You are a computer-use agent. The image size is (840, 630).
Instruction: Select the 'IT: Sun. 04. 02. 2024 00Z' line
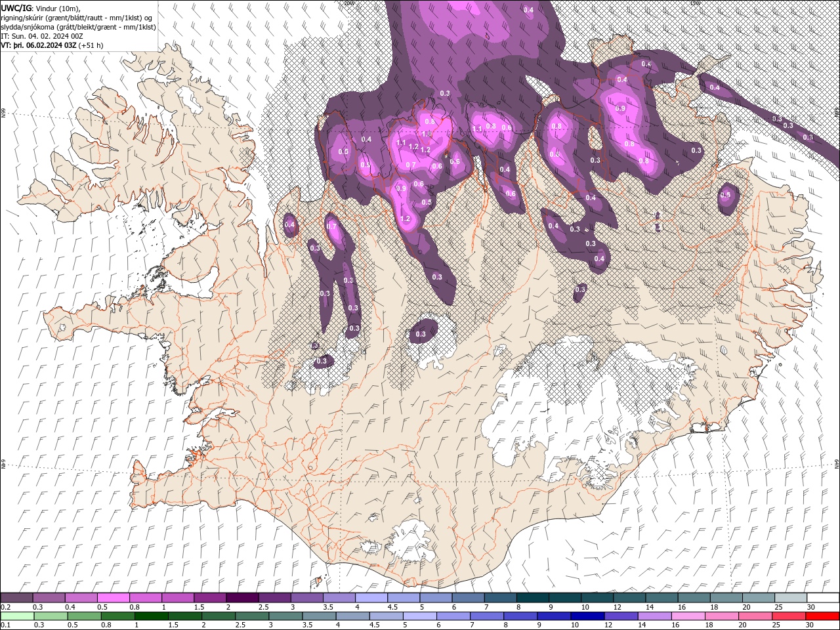pos(42,36)
